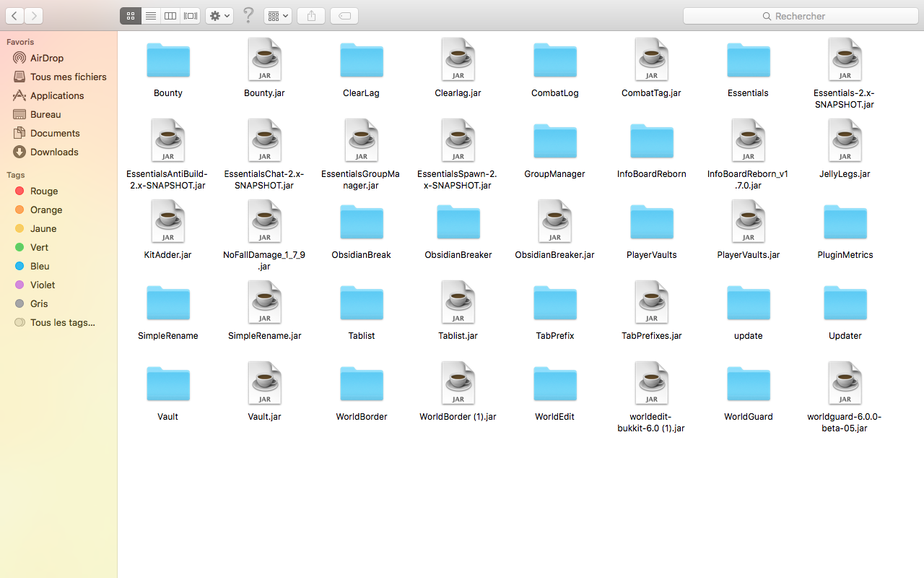The width and height of the screenshot is (924, 578).
Task: Select EssentialsAntiBuild-2.x-SNAPSHOT.jar file
Action: point(168,140)
